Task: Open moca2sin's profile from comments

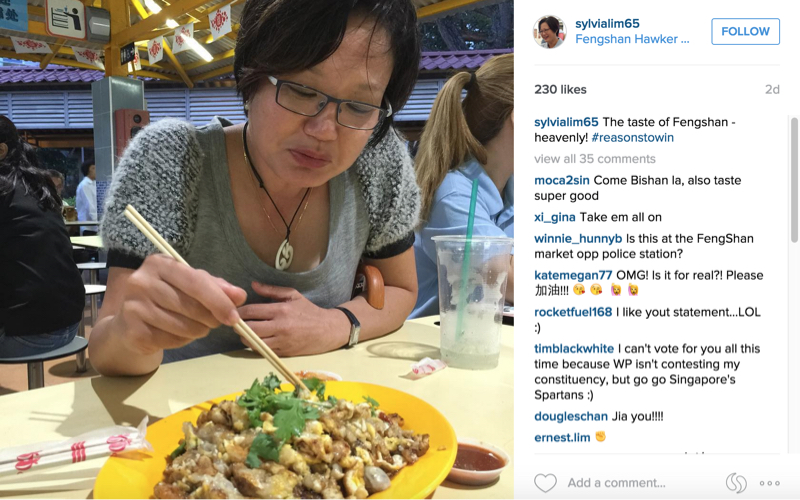Action: (x=562, y=180)
